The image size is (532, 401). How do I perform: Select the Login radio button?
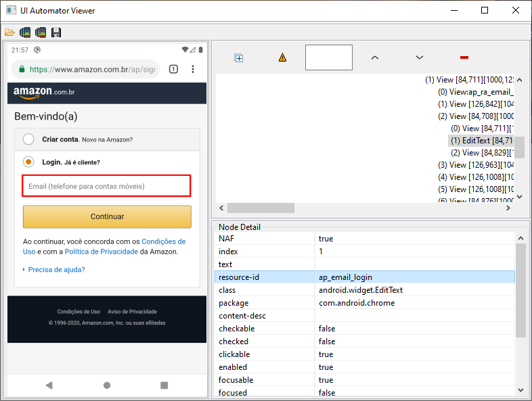pyautogui.click(x=28, y=162)
